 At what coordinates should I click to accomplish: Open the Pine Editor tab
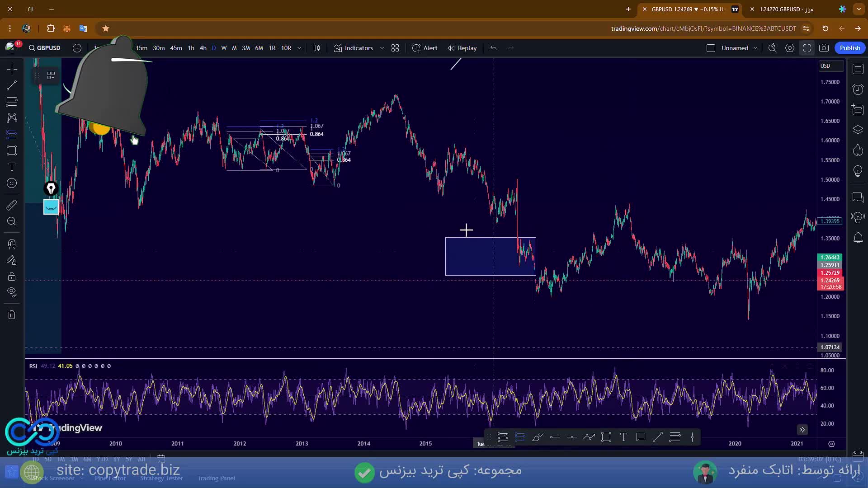click(x=110, y=478)
